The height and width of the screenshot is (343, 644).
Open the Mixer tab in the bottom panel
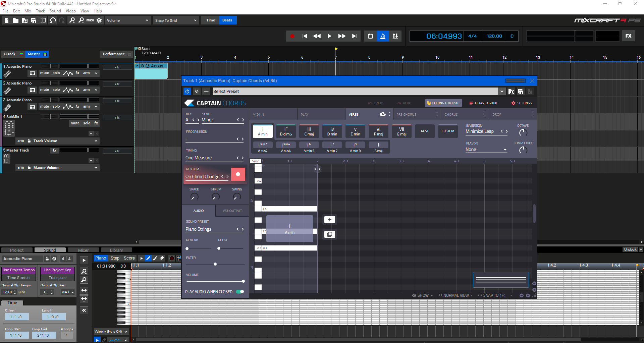(x=83, y=250)
